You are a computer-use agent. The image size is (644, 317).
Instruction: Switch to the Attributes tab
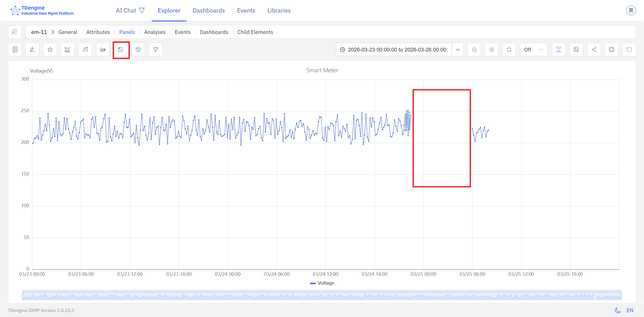pos(98,32)
